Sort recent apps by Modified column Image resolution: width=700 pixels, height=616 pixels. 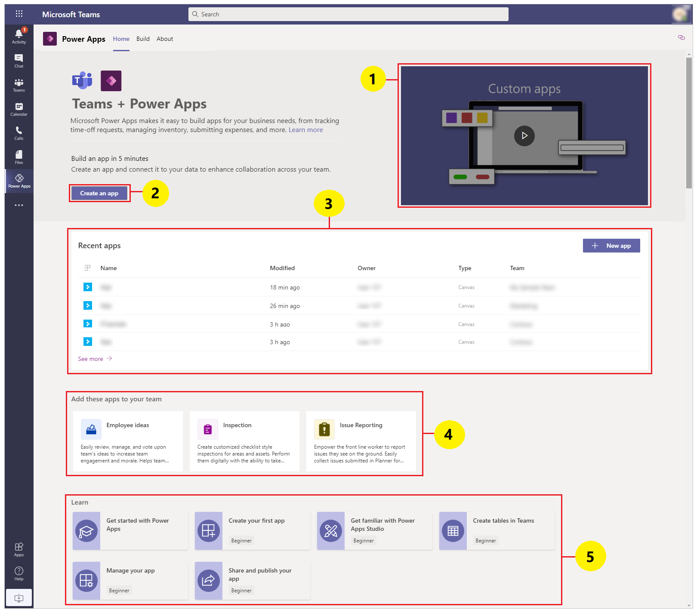coord(282,268)
